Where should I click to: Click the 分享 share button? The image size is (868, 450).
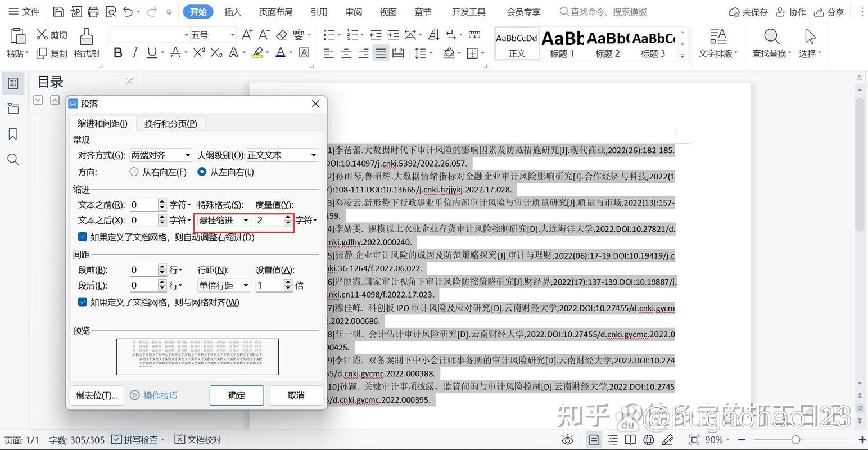click(829, 12)
